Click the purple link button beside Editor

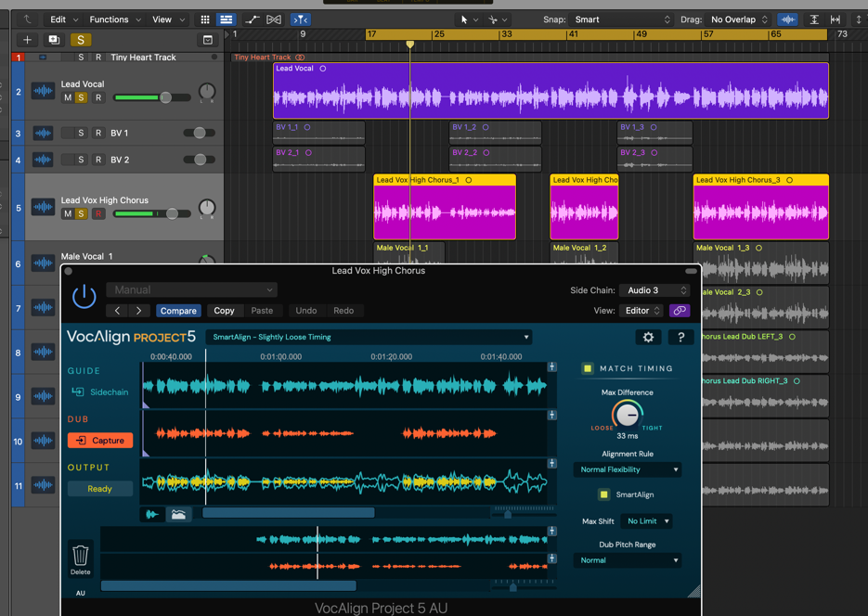tap(680, 311)
